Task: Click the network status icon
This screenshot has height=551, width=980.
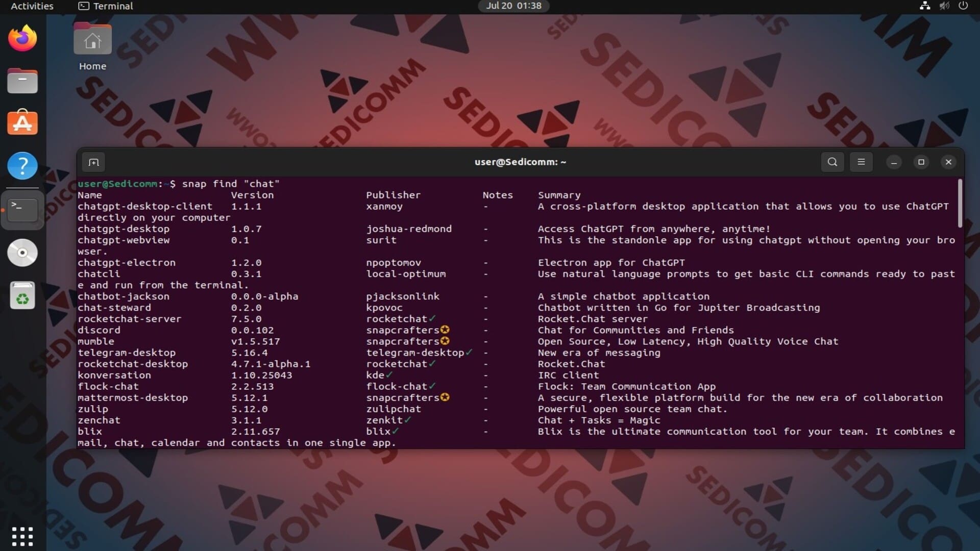Action: click(925, 6)
